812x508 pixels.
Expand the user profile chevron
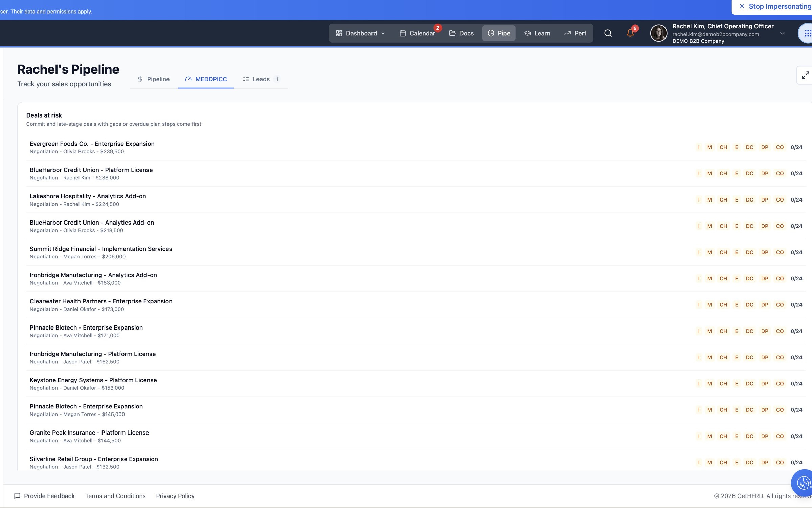tap(782, 33)
